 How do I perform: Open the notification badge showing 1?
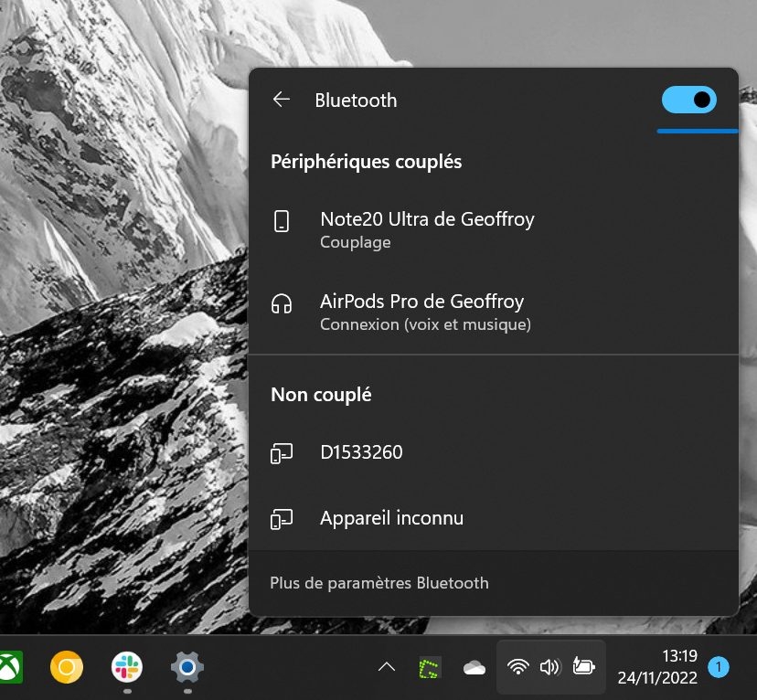[x=719, y=667]
